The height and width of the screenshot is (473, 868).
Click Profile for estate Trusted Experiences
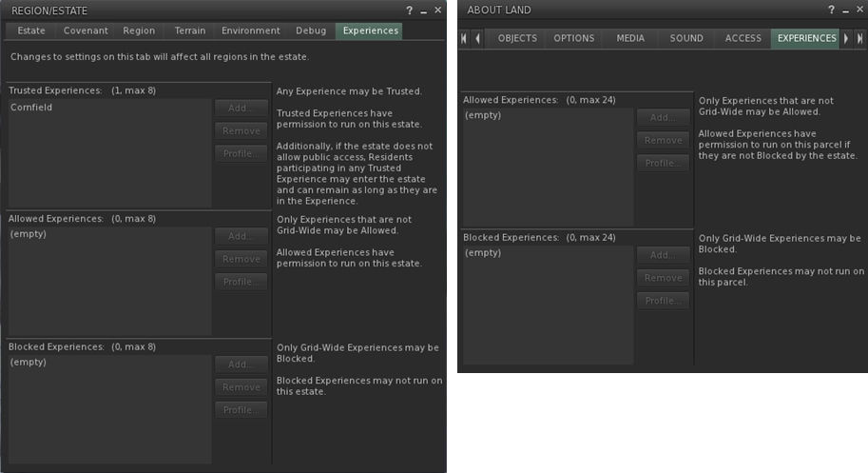(x=241, y=154)
